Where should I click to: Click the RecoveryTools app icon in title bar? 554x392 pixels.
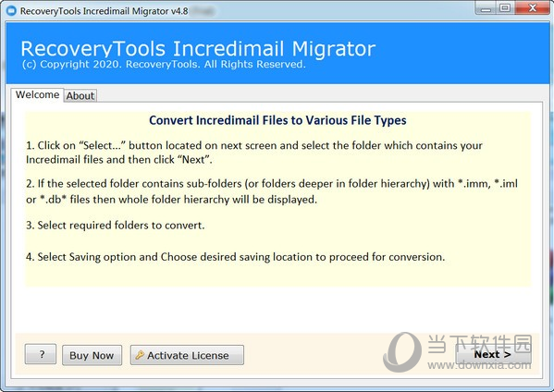12,11
